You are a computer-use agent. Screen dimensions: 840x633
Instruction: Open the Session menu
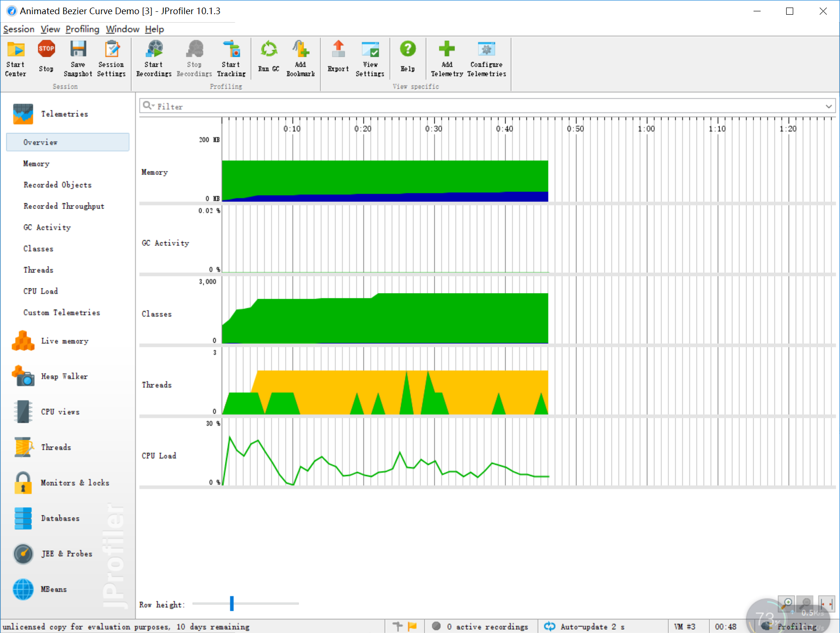point(19,29)
